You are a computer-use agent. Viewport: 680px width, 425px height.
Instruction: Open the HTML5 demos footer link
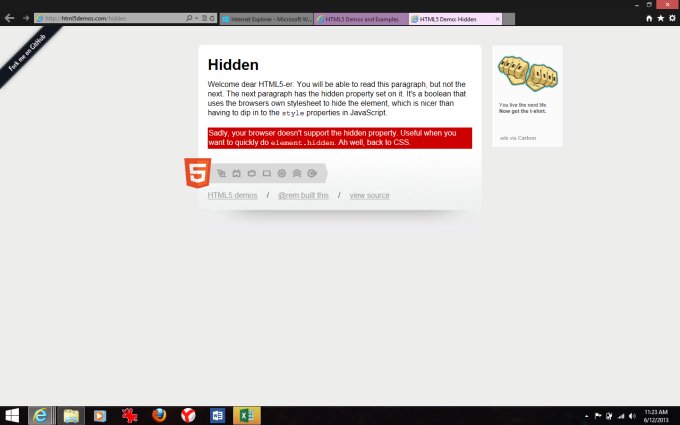(x=232, y=195)
